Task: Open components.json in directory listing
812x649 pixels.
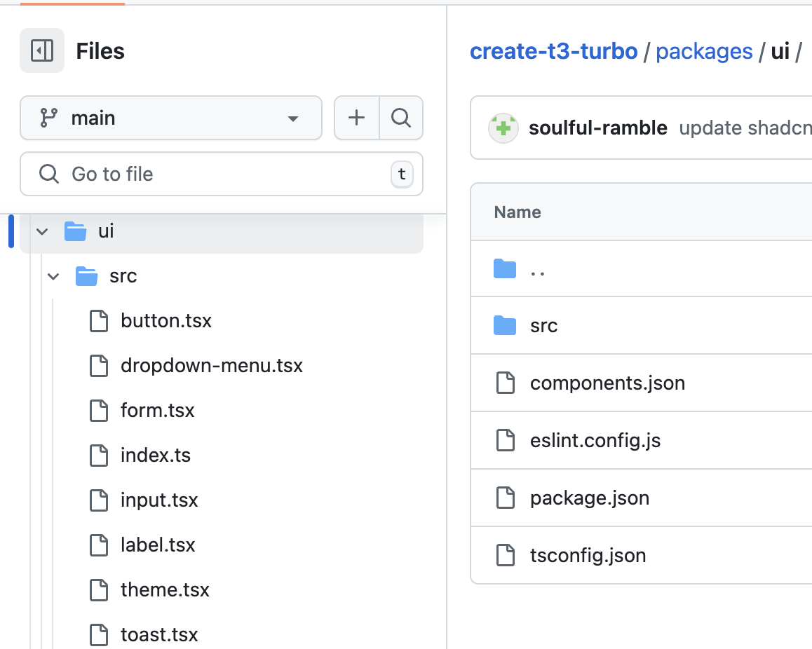Action: 607,383
